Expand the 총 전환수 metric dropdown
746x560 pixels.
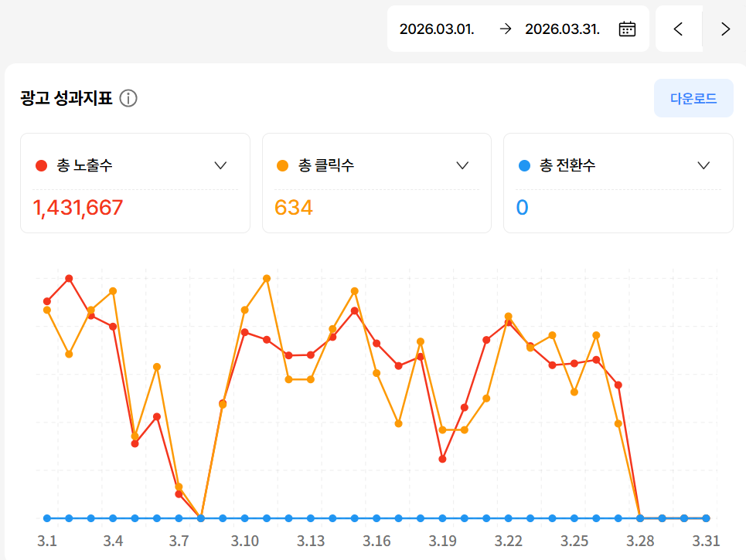[x=703, y=165]
